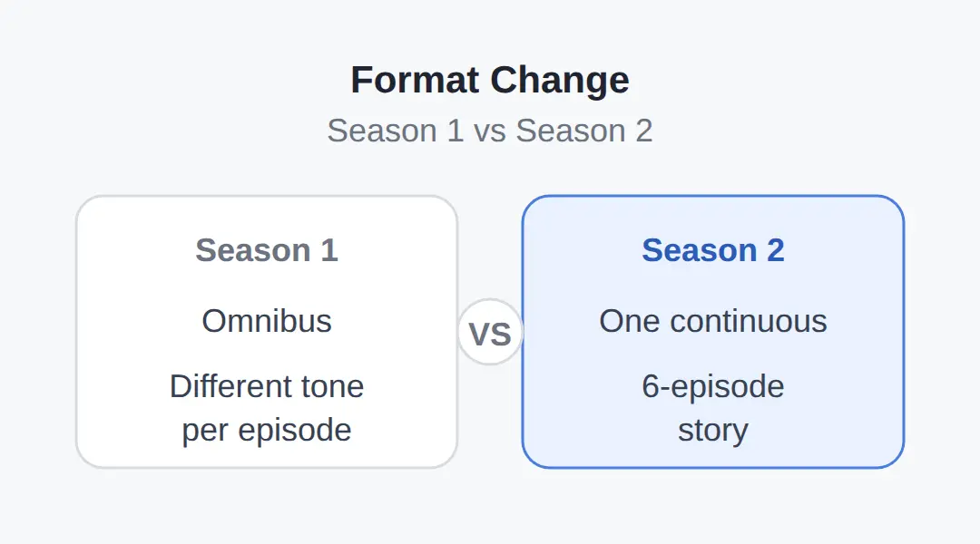980x544 pixels.
Task: Click 'Different tone' line in Season 1 card
Action: 267,386
